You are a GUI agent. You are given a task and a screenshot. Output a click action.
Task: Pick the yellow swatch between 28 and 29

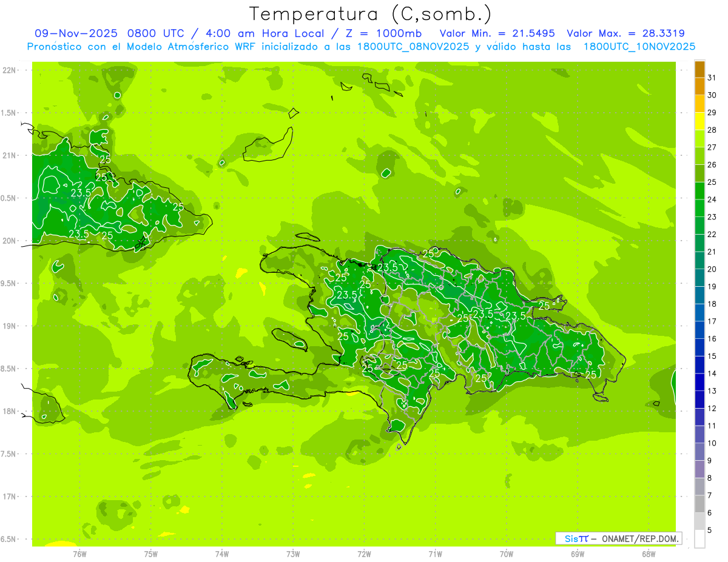point(699,121)
